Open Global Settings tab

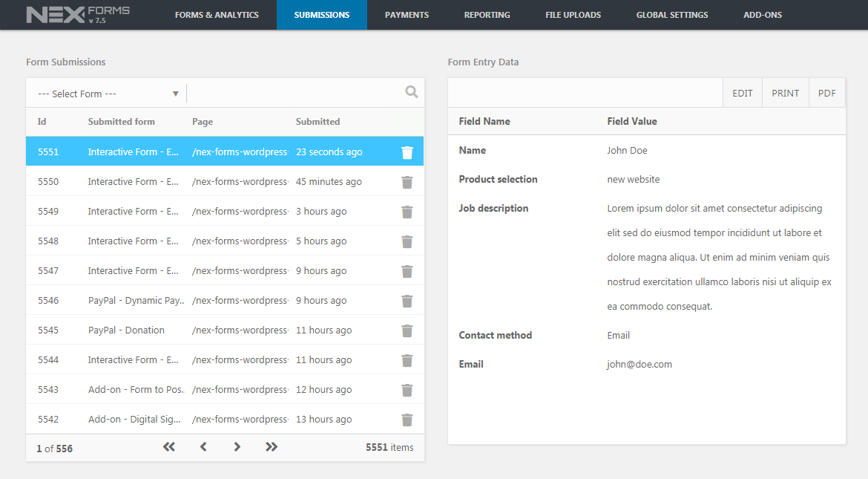pos(672,15)
